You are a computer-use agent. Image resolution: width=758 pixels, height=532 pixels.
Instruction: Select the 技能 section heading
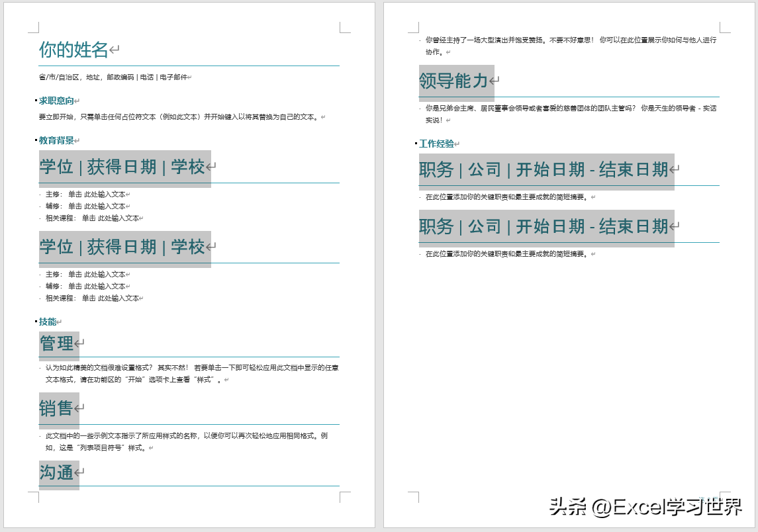pos(49,320)
